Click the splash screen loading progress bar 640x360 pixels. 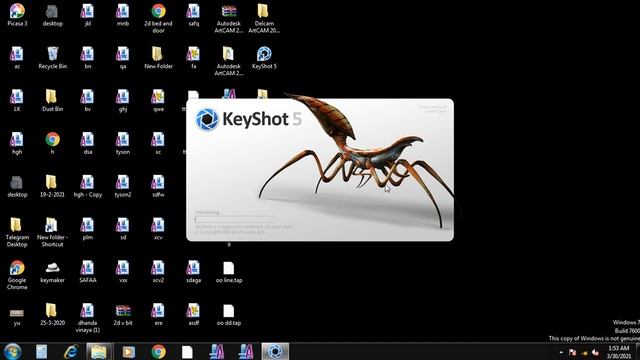pyautogui.click(x=235, y=220)
